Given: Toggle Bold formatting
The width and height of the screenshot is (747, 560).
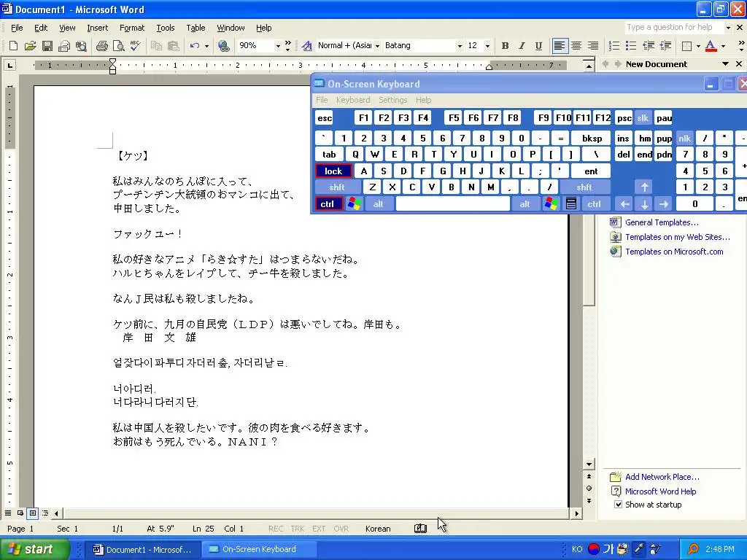Looking at the screenshot, I should coord(505,46).
